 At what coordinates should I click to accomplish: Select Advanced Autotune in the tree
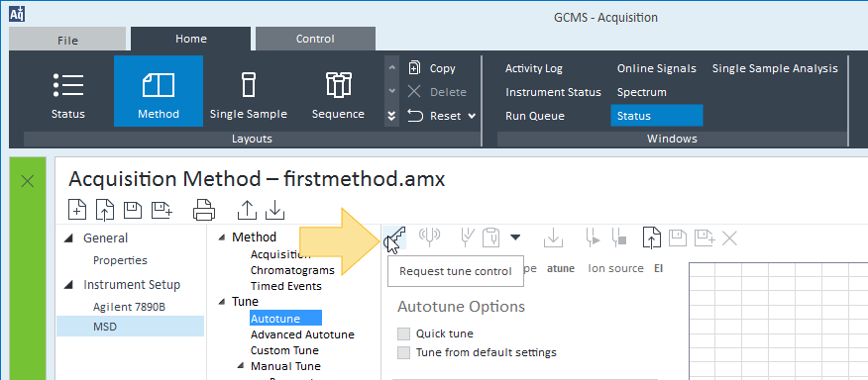(302, 334)
